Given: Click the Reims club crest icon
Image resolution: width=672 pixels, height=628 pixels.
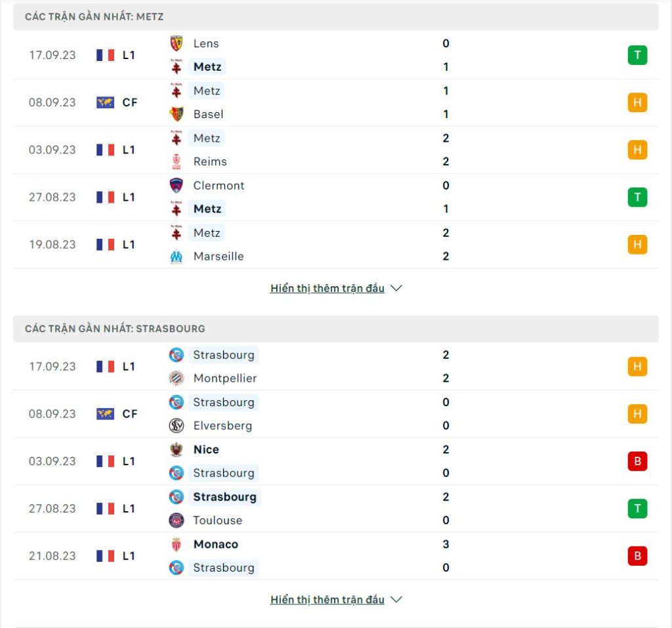Looking at the screenshot, I should tap(176, 161).
